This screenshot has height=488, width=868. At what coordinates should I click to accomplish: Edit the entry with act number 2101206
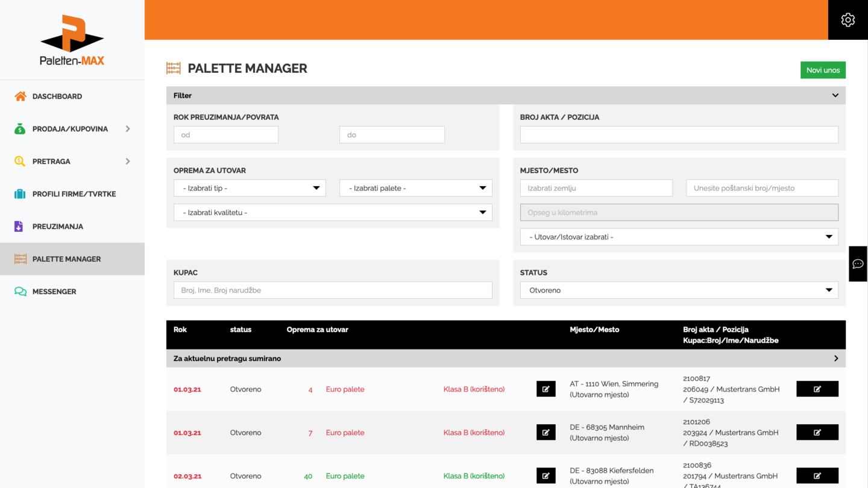(817, 433)
